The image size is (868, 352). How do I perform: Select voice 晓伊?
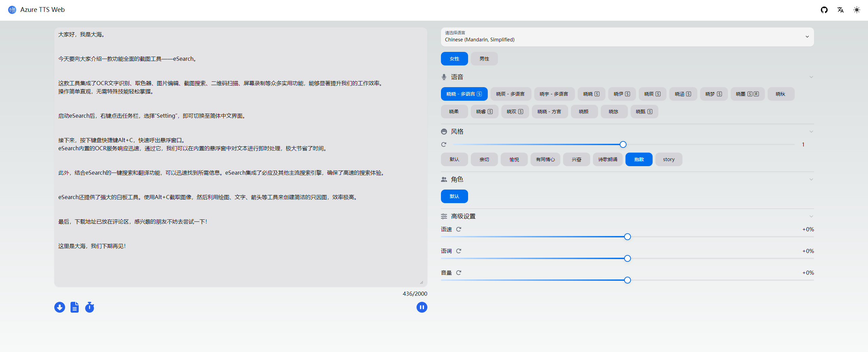click(622, 94)
